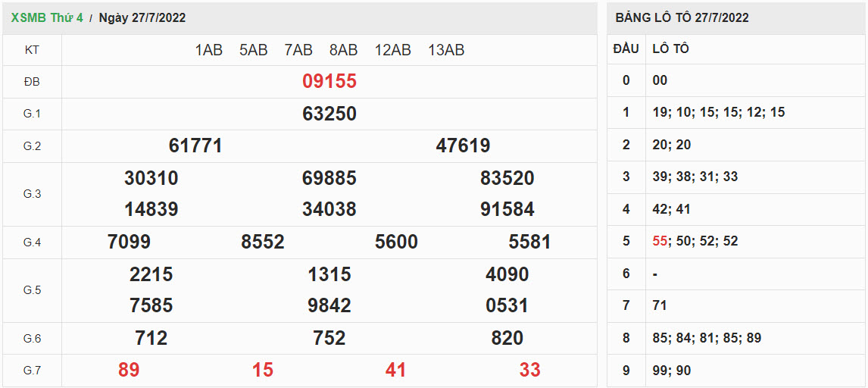This screenshot has width=868, height=388.
Task: Click the BẢNG LÔ TÔ 27/7/2022 heading
Action: pyautogui.click(x=682, y=17)
